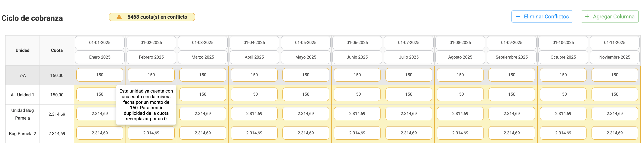644x143 pixels.
Task: Edit the Marzo 2025 name field
Action: 203,57
